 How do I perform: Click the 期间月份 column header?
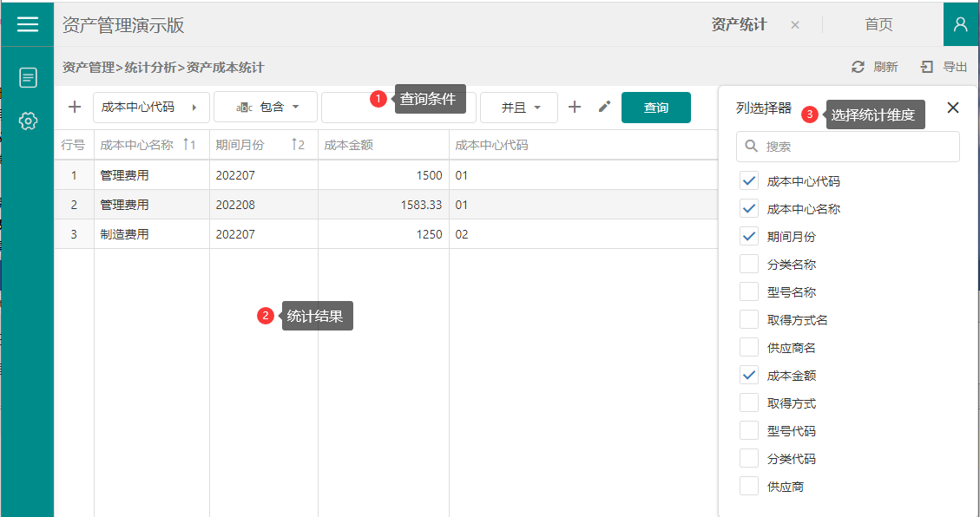[263, 145]
